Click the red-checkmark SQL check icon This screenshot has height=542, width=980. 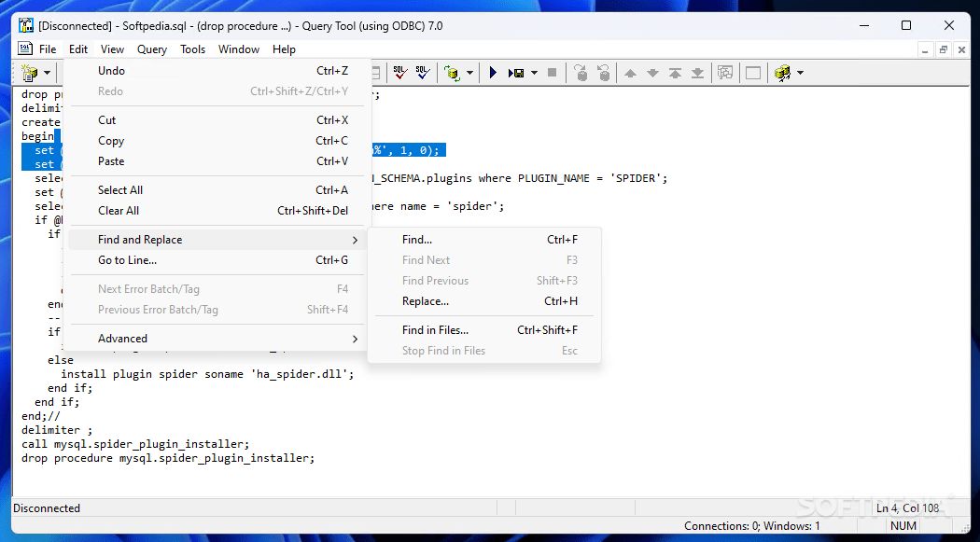click(400, 73)
